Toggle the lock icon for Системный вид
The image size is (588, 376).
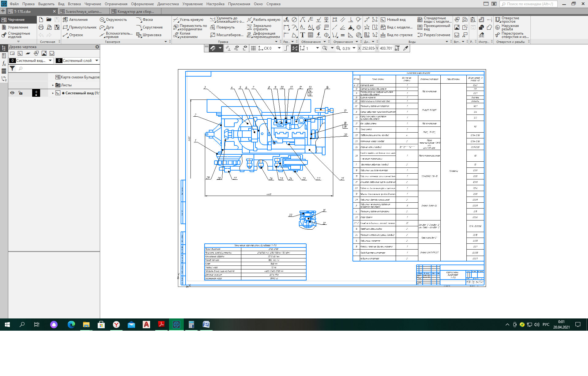(x=20, y=93)
